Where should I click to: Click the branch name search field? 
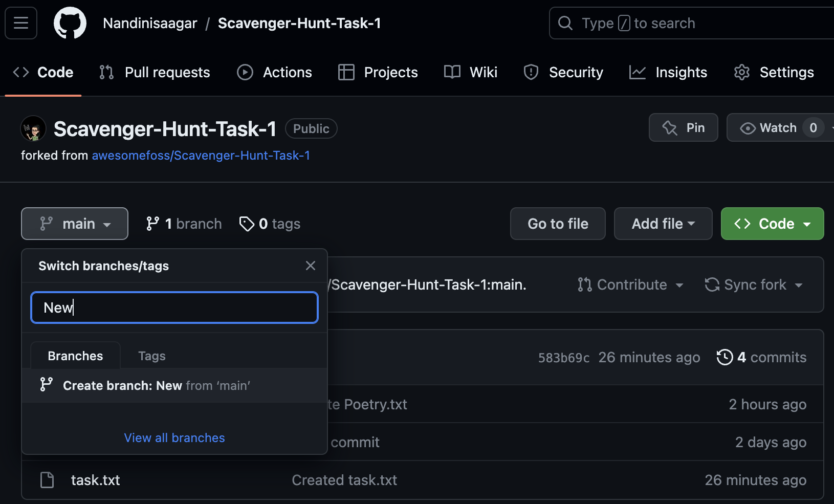pyautogui.click(x=174, y=307)
